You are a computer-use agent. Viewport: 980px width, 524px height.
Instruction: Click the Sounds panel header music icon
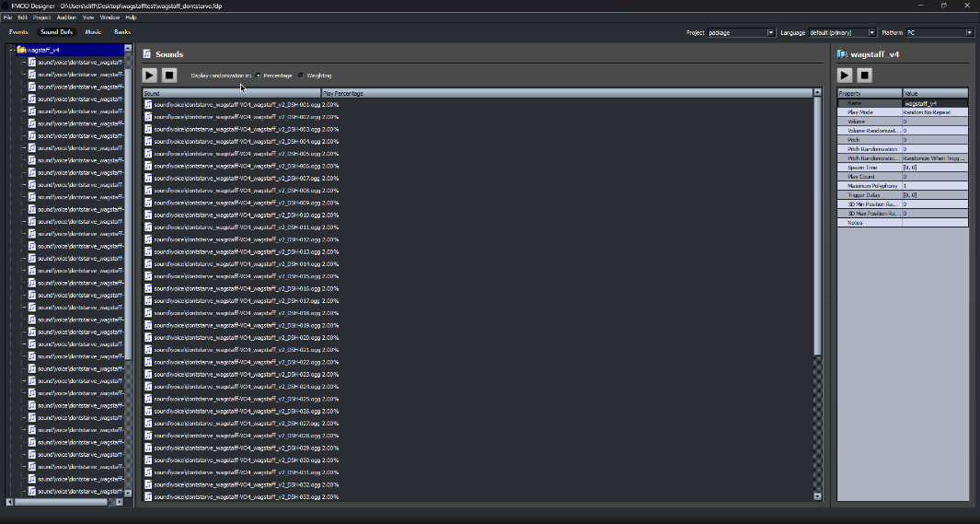(x=147, y=54)
